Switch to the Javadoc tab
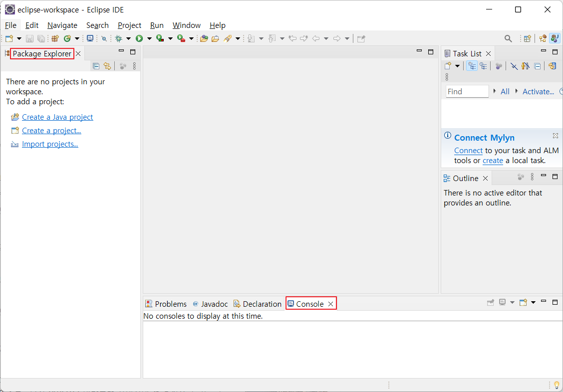Viewport: 563px width, 392px height. pyautogui.click(x=211, y=304)
